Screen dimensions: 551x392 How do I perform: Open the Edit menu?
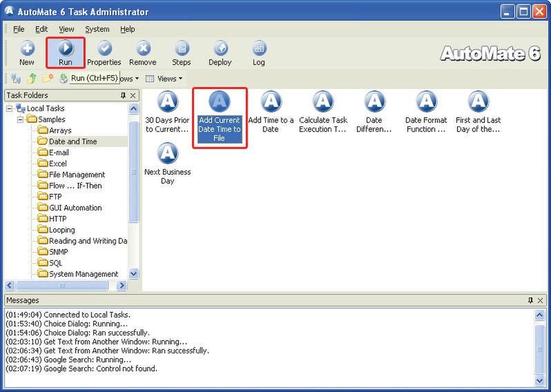click(x=41, y=29)
